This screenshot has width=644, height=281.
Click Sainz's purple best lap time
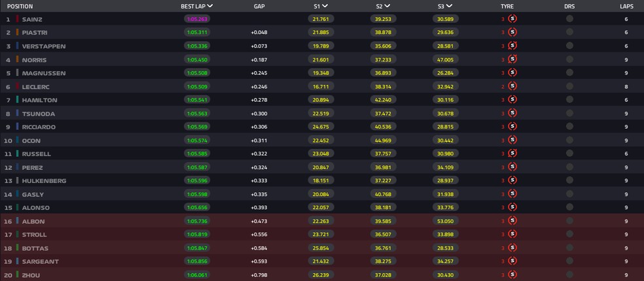[197, 19]
